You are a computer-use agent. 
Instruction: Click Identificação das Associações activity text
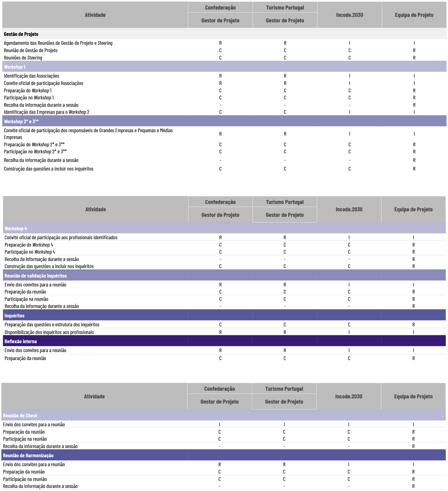tap(32, 76)
